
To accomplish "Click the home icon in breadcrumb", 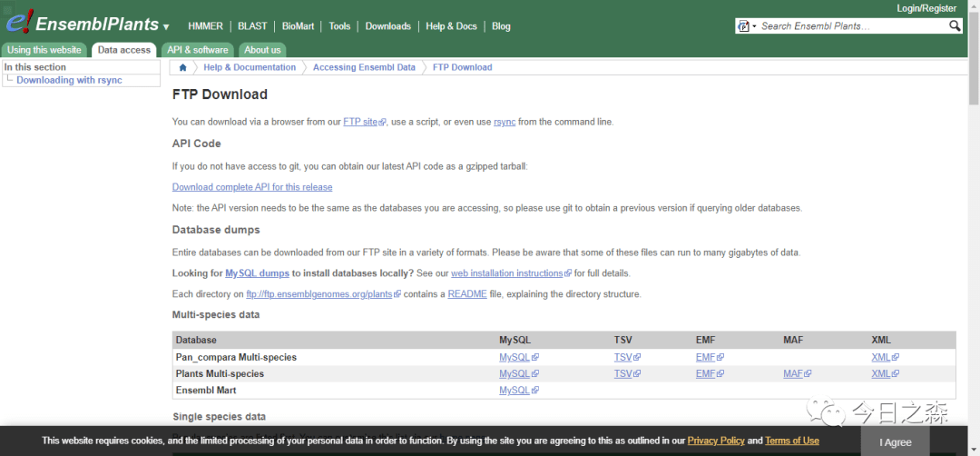I will [183, 67].
